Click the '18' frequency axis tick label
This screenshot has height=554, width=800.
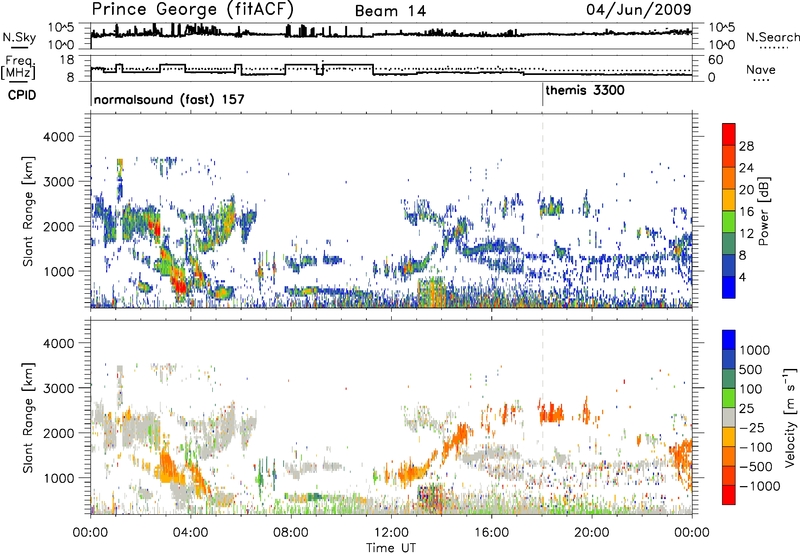pyautogui.click(x=67, y=60)
